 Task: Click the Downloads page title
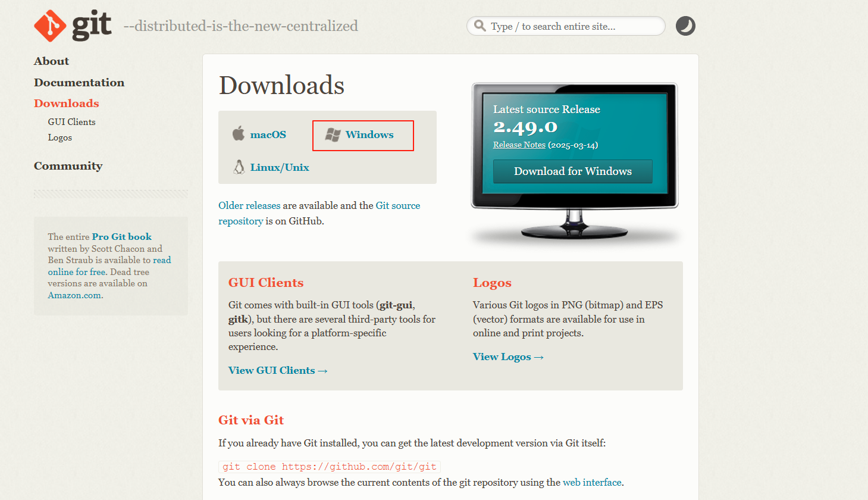282,85
